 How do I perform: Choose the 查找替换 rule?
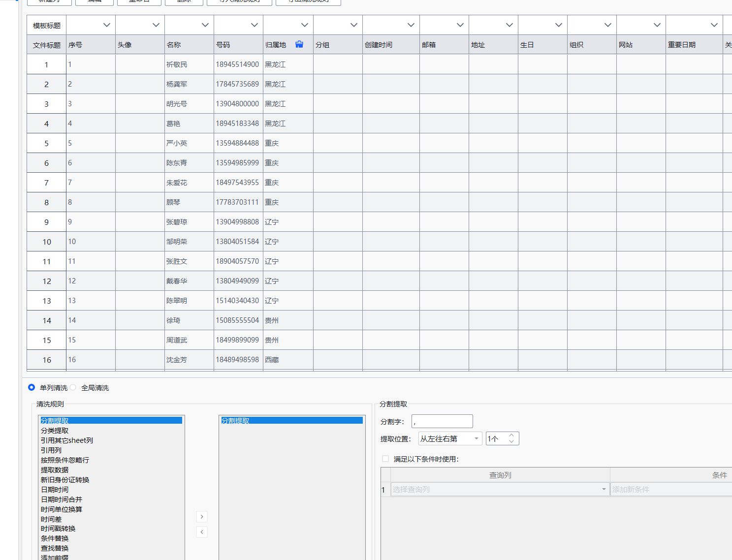pos(55,548)
